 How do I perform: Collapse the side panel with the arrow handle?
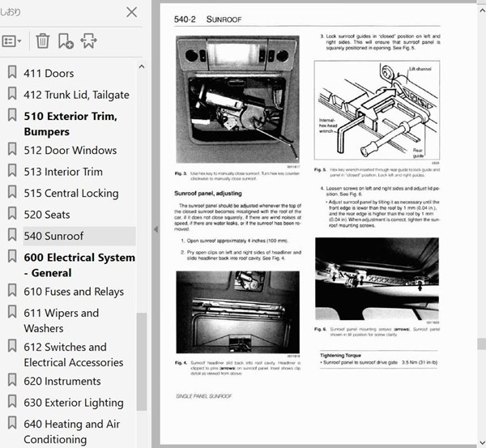(156, 229)
